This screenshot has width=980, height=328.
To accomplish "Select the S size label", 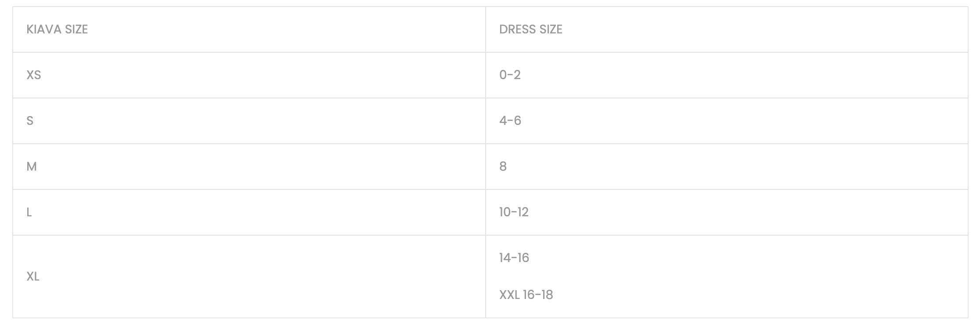I will [30, 121].
